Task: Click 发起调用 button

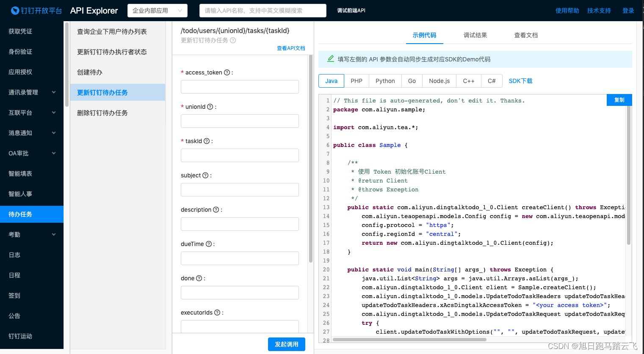Action: (x=287, y=344)
